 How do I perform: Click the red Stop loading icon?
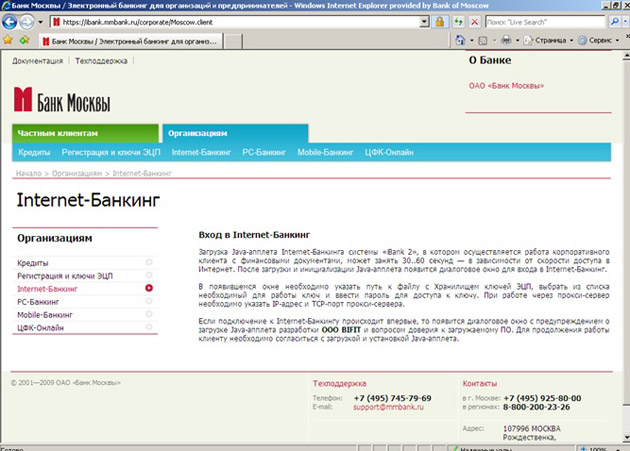(475, 22)
